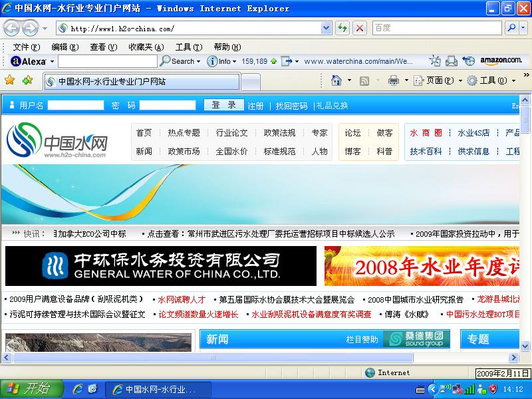Open the 工具(T) menu

189,47
